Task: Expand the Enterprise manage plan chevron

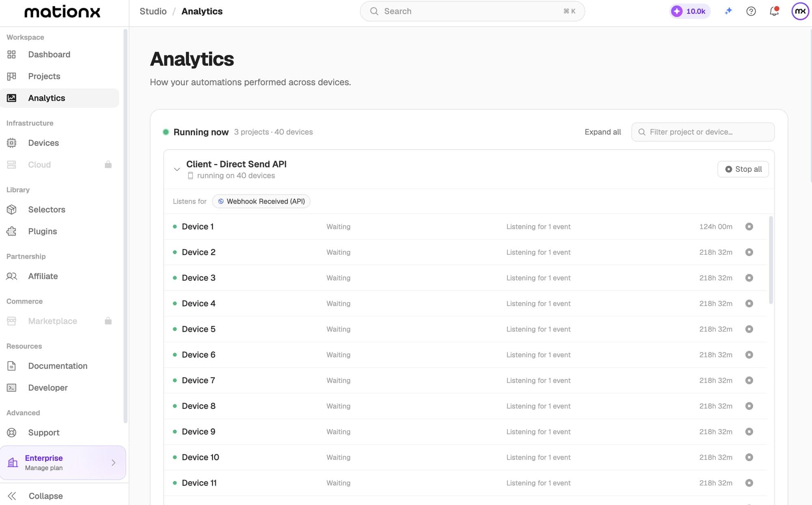Action: click(x=113, y=463)
